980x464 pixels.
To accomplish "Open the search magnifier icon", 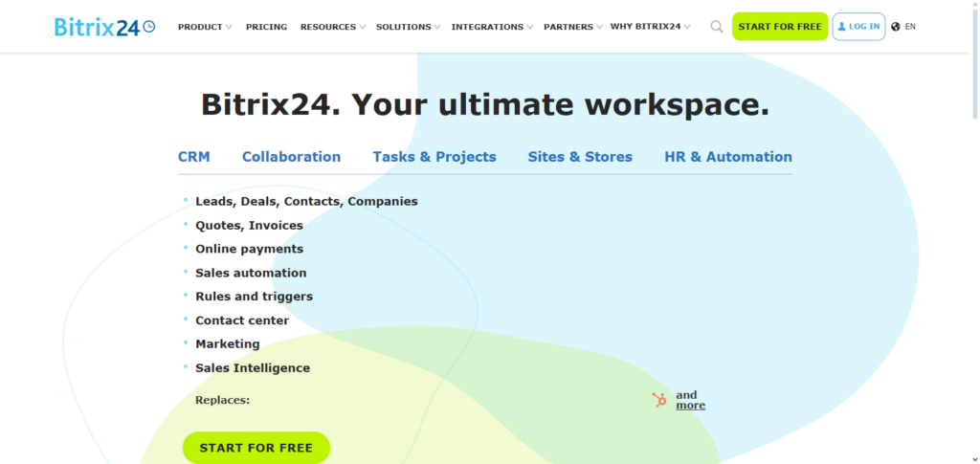I will [x=716, y=27].
